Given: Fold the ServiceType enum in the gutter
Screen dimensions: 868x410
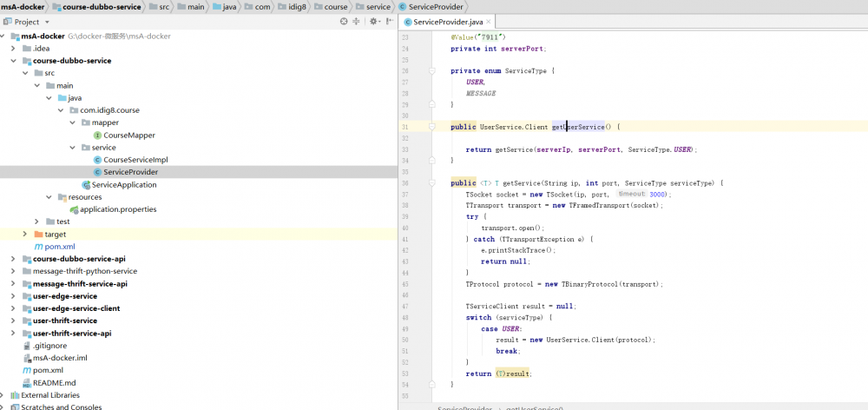Looking at the screenshot, I should click(x=431, y=70).
